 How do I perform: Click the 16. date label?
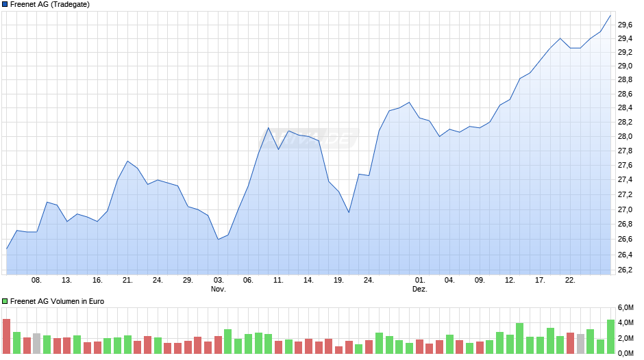pos(97,280)
